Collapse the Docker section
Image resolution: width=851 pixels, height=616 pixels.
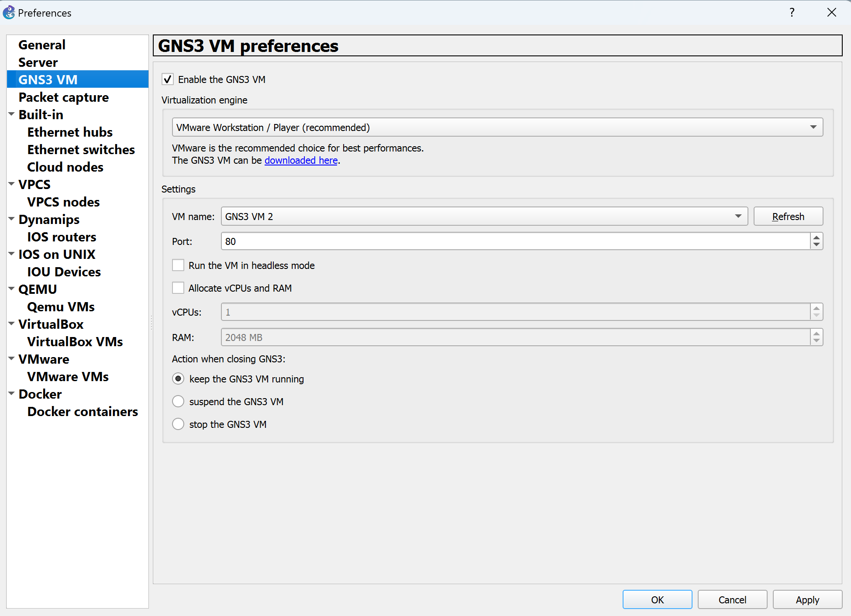click(11, 393)
